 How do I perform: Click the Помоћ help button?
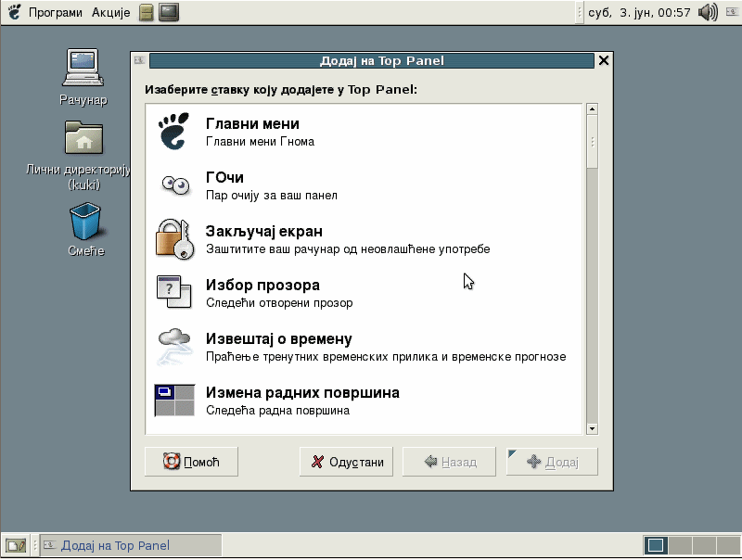(191, 462)
